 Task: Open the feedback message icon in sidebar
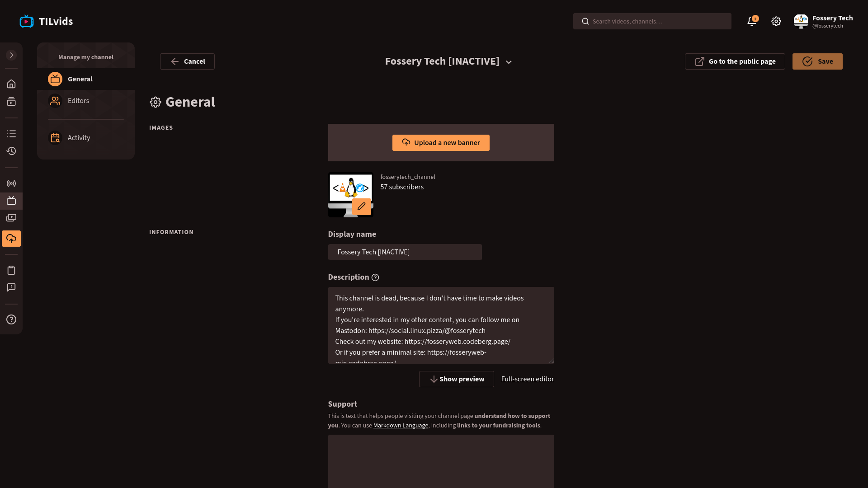[x=11, y=287]
